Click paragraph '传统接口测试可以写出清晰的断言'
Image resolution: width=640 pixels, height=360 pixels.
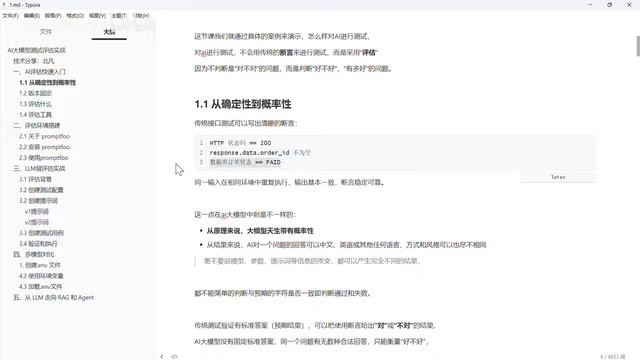pos(246,123)
